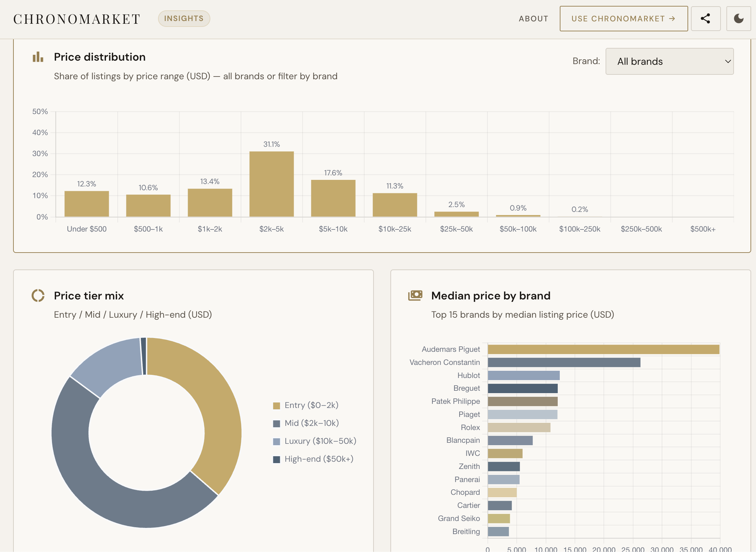Click the dropdown chevron arrow for Brand
The height and width of the screenshot is (552, 756).
click(728, 61)
